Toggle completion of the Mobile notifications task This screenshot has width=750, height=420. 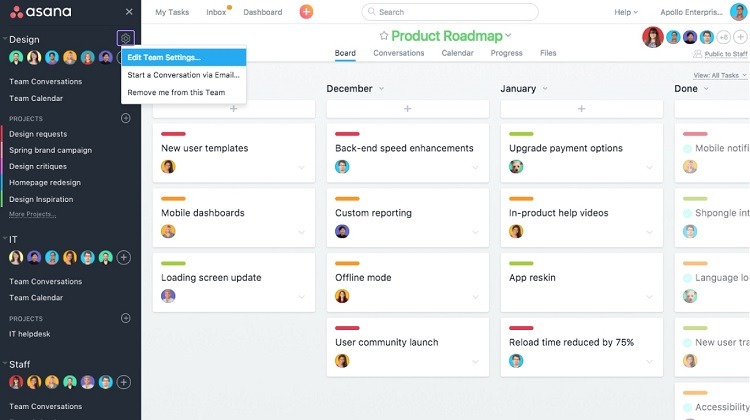(x=688, y=148)
